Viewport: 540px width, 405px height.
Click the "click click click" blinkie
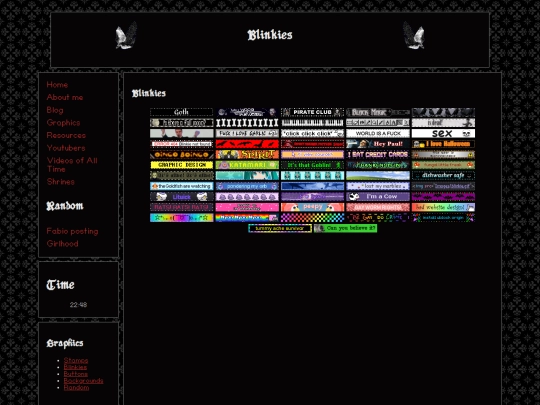(x=312, y=133)
